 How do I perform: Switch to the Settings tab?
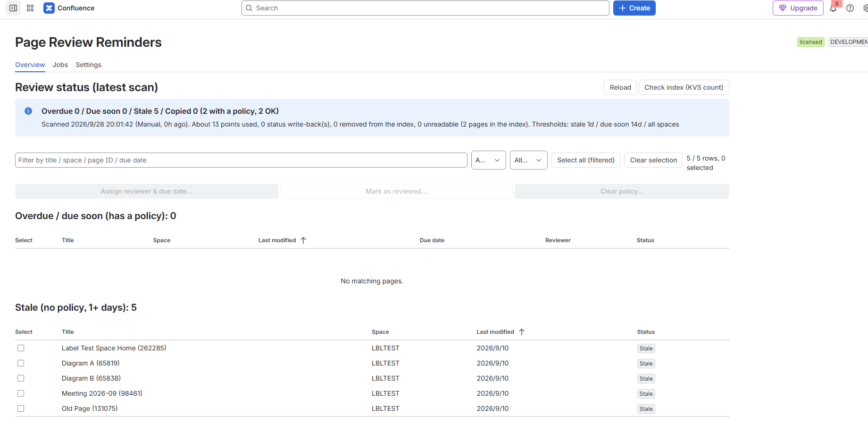[89, 65]
